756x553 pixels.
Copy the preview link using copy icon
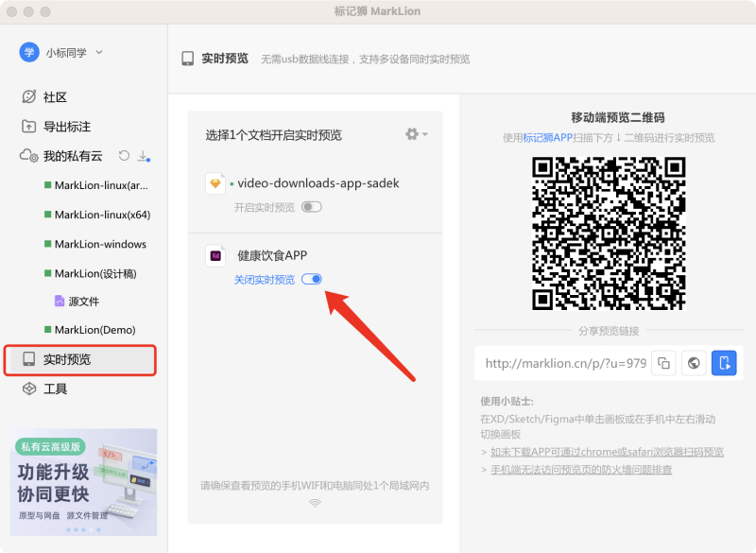click(661, 362)
